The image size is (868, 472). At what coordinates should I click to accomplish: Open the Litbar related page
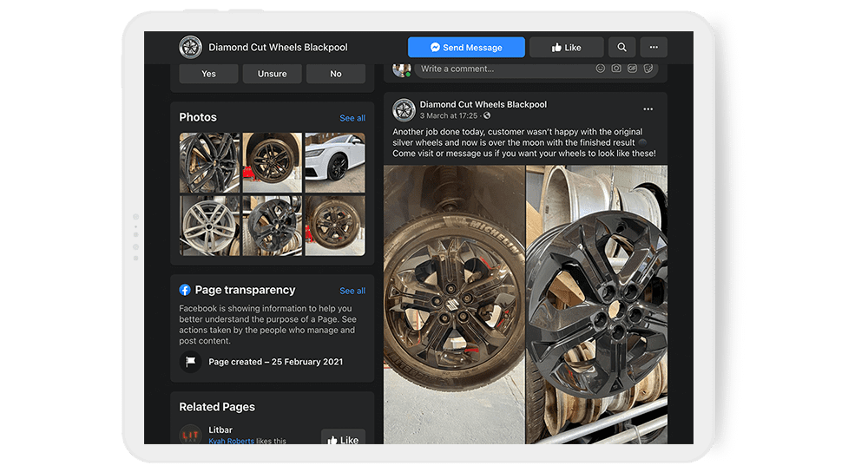tap(220, 430)
